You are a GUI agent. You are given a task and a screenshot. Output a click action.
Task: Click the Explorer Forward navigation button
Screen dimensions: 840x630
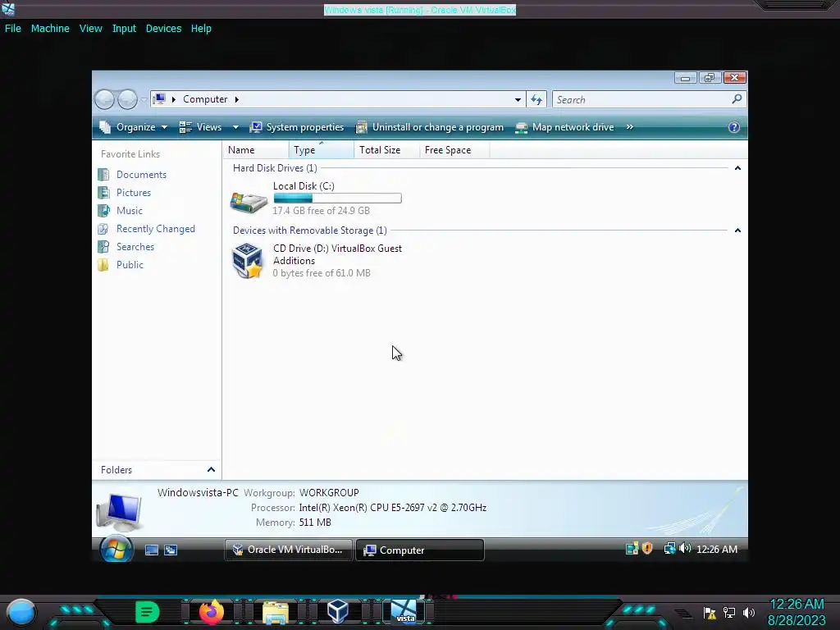coord(127,99)
